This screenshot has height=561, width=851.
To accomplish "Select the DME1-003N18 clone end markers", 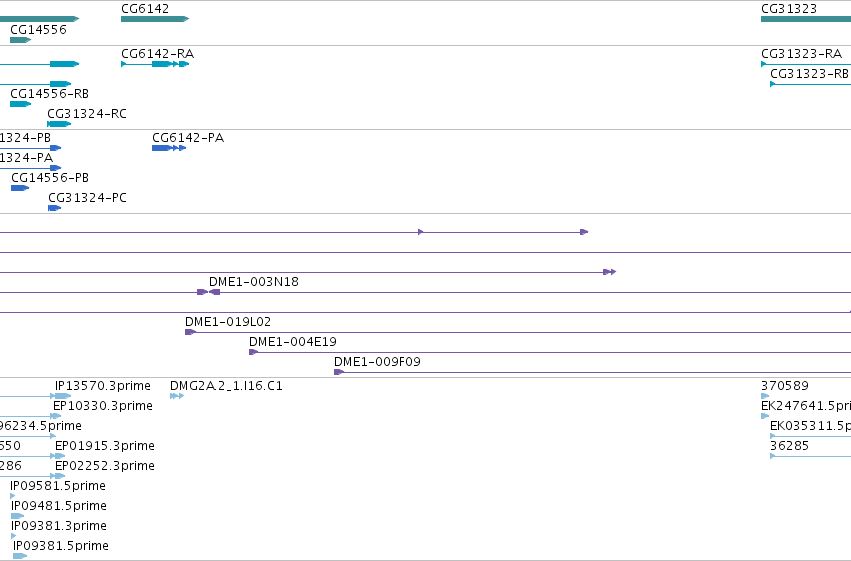I will [208, 292].
